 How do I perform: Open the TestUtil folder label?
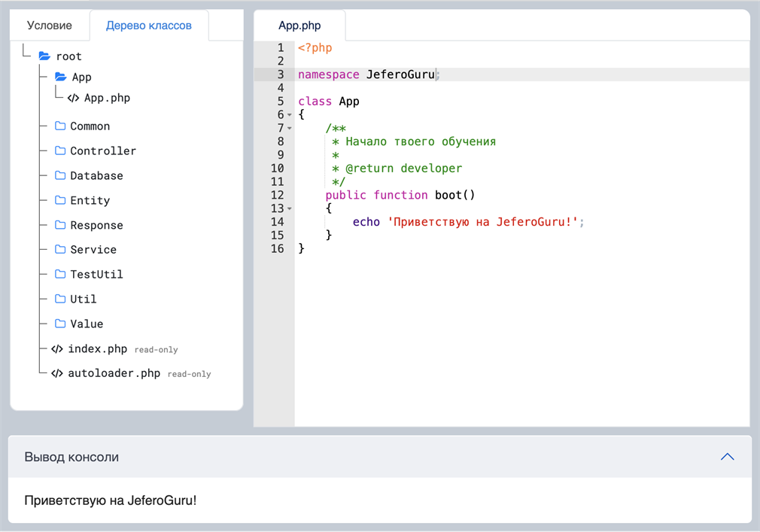[x=96, y=275]
